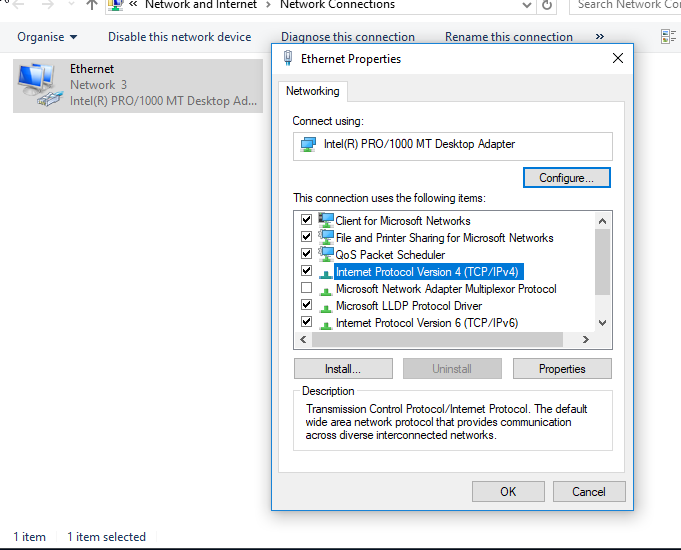This screenshot has width=681, height=550.
Task: Select File and Printer Sharing row text
Action: click(444, 238)
